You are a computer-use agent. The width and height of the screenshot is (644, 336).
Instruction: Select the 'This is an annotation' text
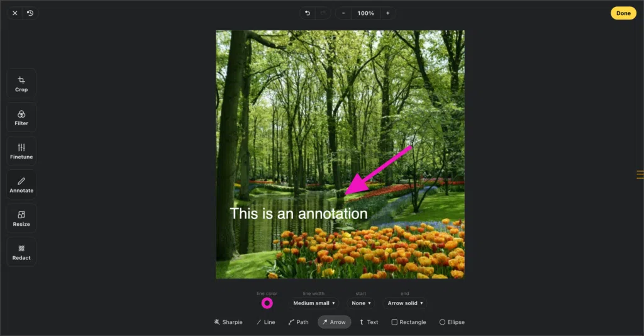pyautogui.click(x=299, y=213)
